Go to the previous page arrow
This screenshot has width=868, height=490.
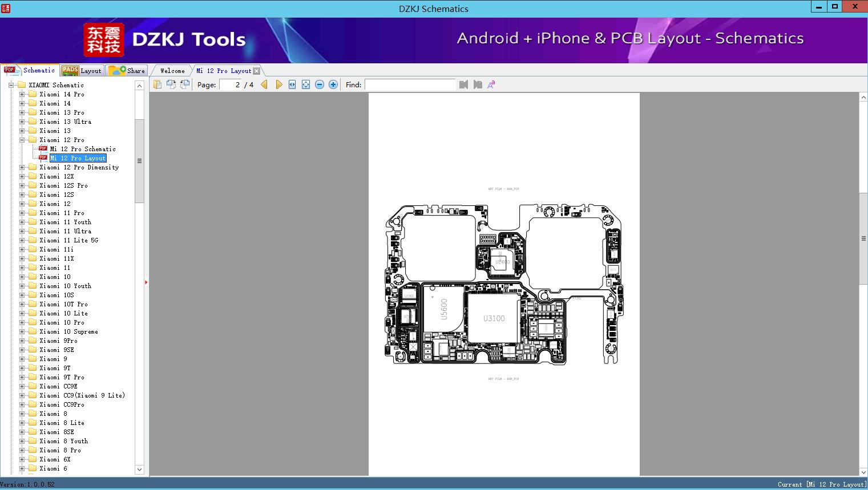coord(264,84)
